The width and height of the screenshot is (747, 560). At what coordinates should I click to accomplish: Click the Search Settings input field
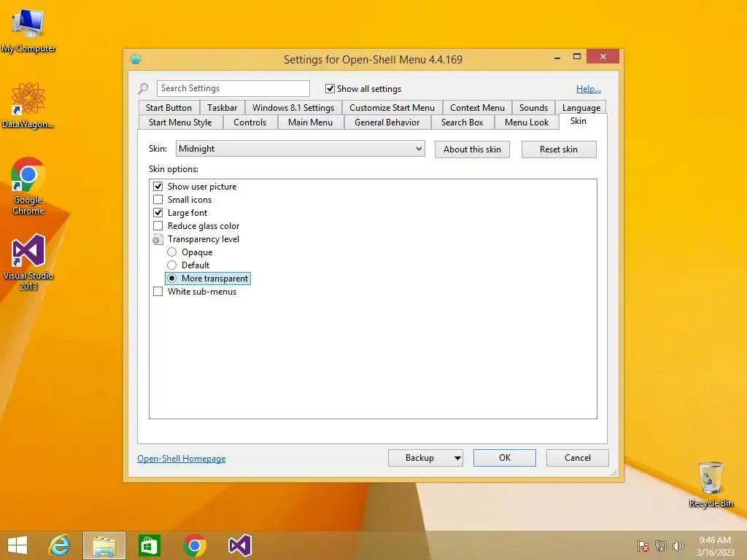point(233,88)
